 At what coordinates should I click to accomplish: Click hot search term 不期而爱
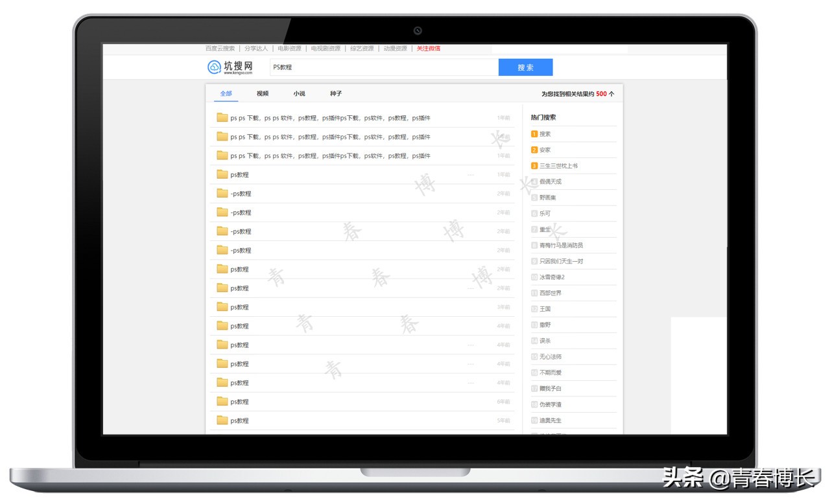(x=551, y=372)
